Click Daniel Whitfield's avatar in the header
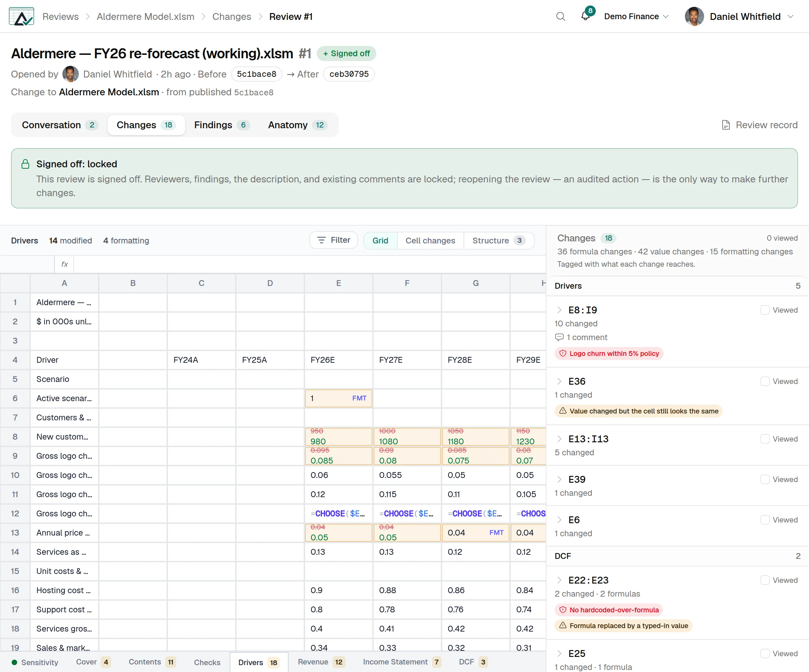This screenshot has width=809, height=672. click(x=694, y=16)
